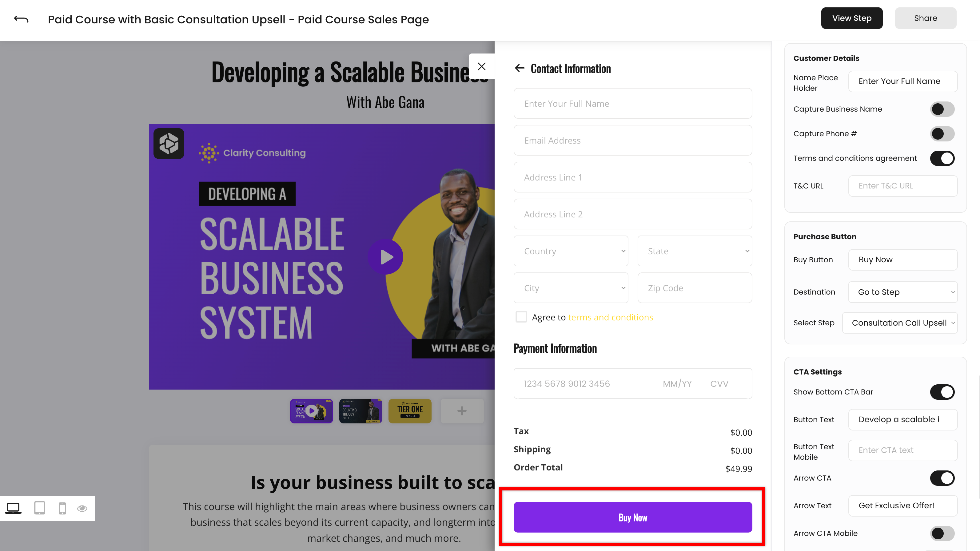Switch to tablet preview device icon

click(x=40, y=508)
